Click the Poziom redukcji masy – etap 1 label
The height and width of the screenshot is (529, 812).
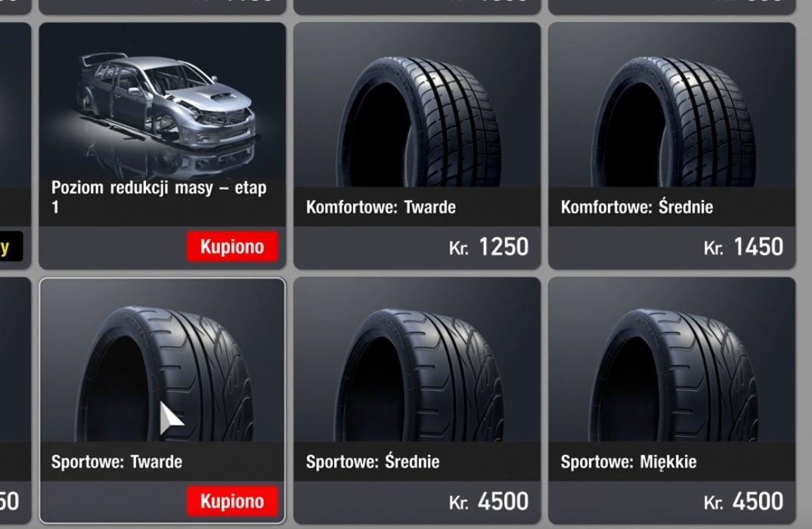click(x=159, y=196)
